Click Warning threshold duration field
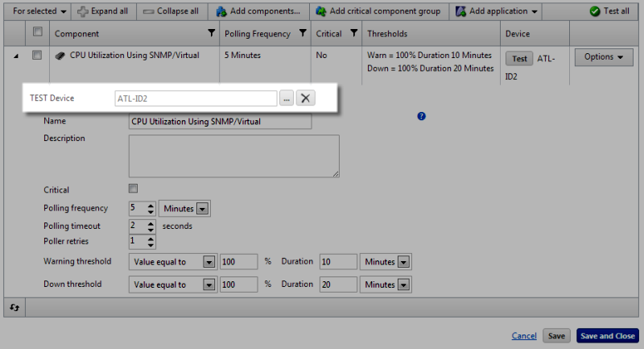This screenshot has height=349, width=644. [338, 262]
